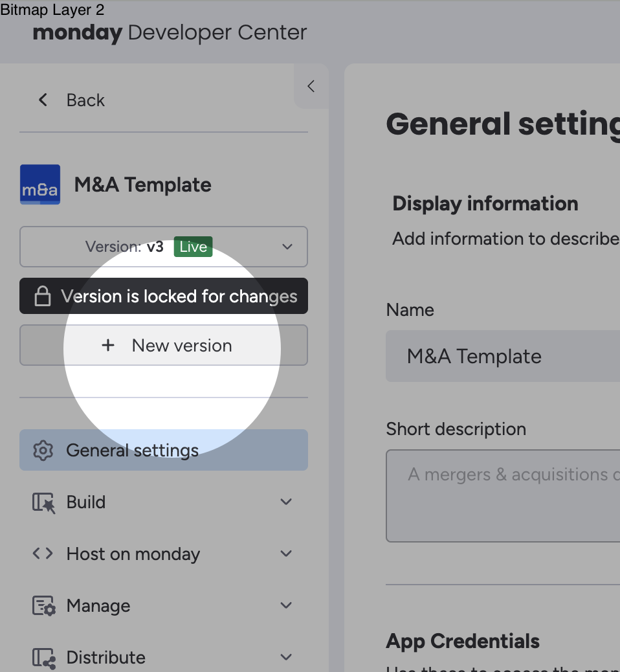The width and height of the screenshot is (620, 672).
Task: Open the Host on monday item
Action: point(164,554)
